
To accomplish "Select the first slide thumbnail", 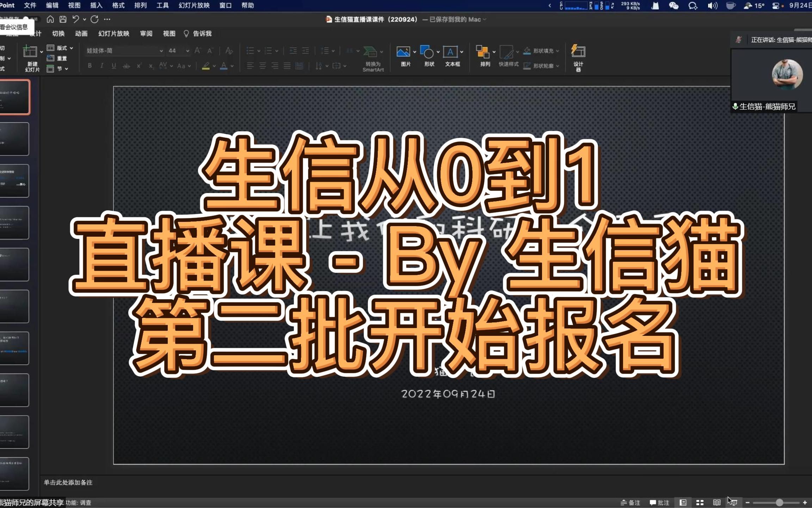I will (x=14, y=97).
